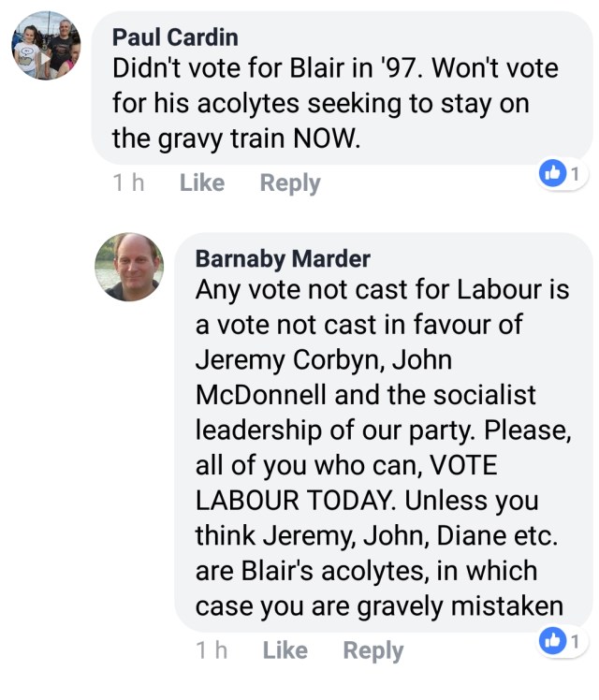
Task: Click the reaction count number beside Paul Cardin's comment
Action: pyautogui.click(x=575, y=173)
